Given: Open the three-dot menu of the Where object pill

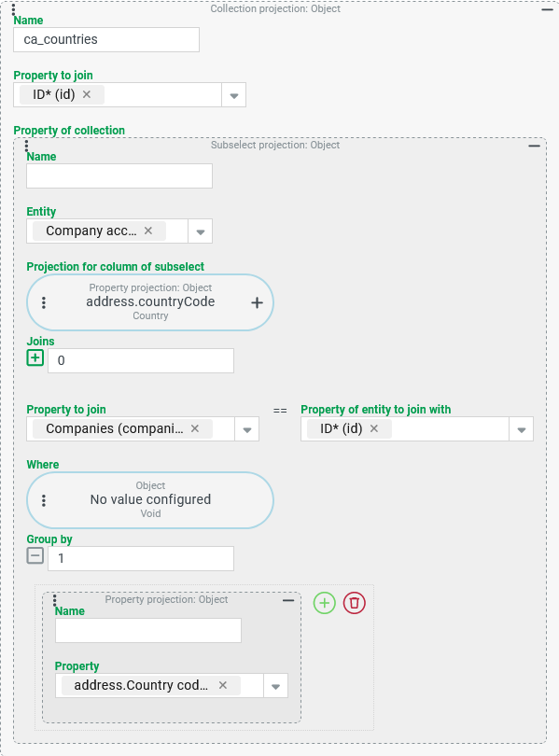Looking at the screenshot, I should [44, 500].
